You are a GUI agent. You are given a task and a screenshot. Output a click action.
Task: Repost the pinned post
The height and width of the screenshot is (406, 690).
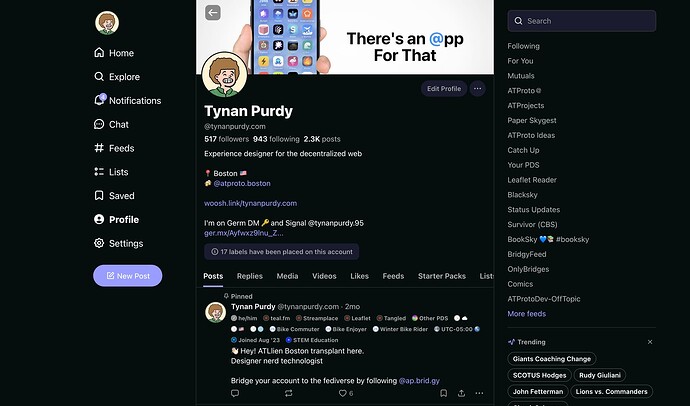tap(289, 393)
